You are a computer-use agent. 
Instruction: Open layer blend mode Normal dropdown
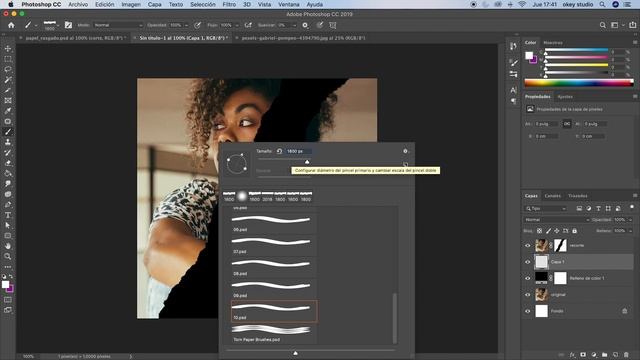pos(557,220)
